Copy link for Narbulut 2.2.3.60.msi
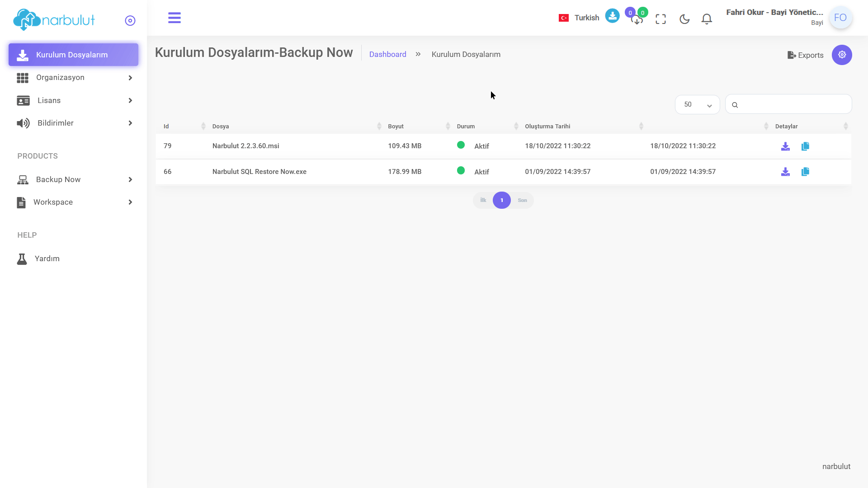This screenshot has width=868, height=488. click(x=805, y=146)
